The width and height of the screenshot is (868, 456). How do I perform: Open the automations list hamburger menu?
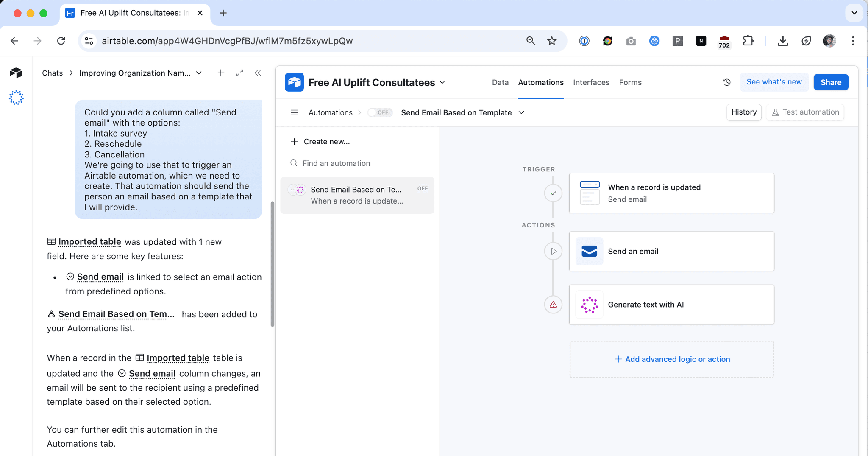pos(294,112)
